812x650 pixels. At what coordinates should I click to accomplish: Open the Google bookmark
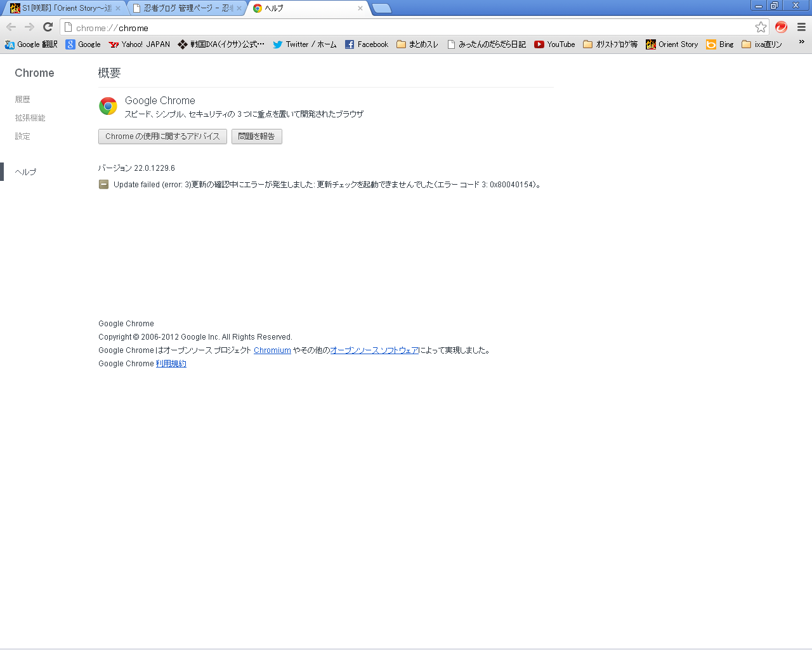click(83, 44)
